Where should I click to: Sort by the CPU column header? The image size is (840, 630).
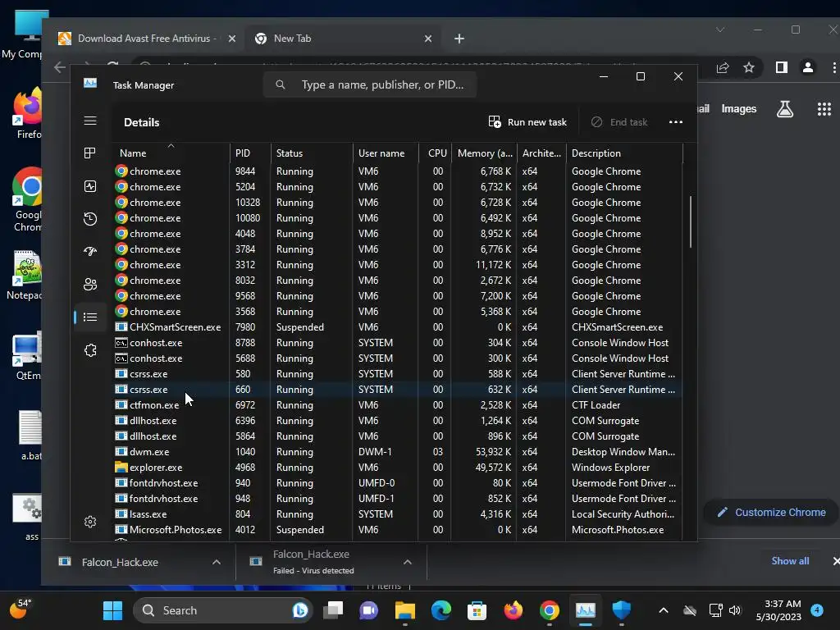tap(436, 153)
